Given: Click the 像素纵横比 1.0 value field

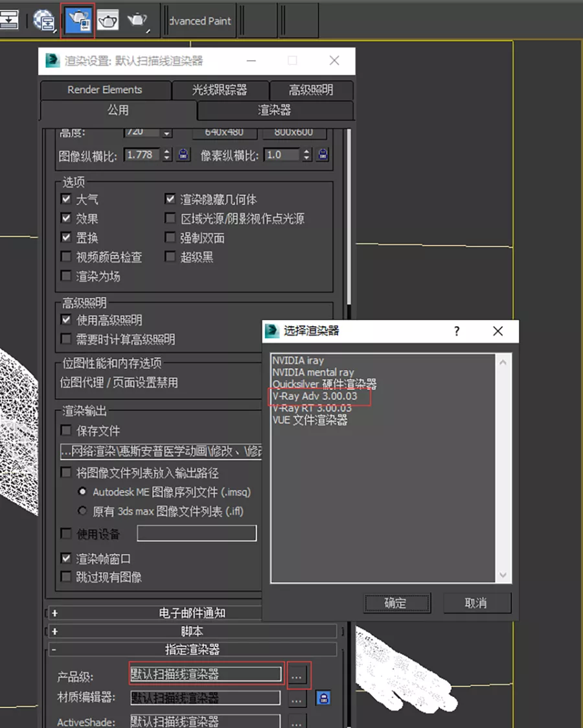Looking at the screenshot, I should (282, 154).
